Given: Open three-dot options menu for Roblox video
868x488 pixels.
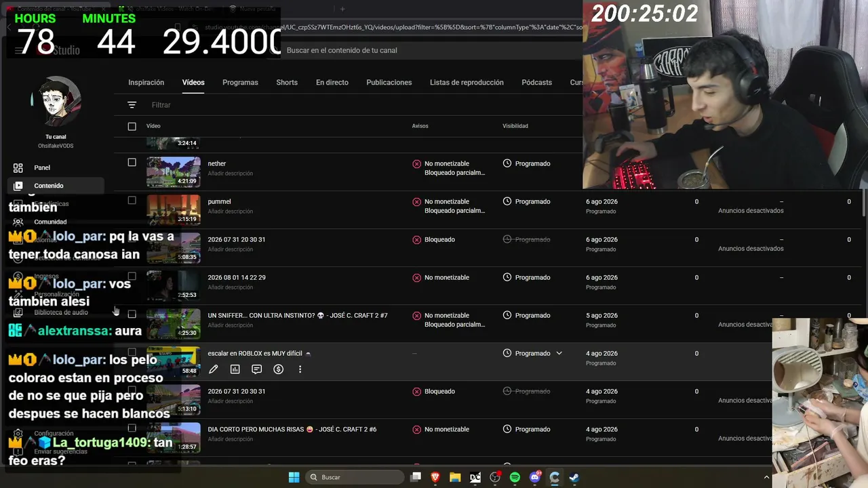Looking at the screenshot, I should pos(300,369).
